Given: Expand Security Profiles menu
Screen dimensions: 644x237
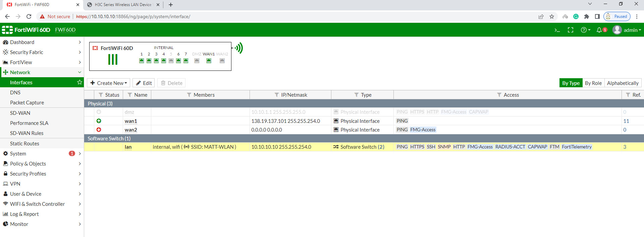Looking at the screenshot, I should click(42, 174).
